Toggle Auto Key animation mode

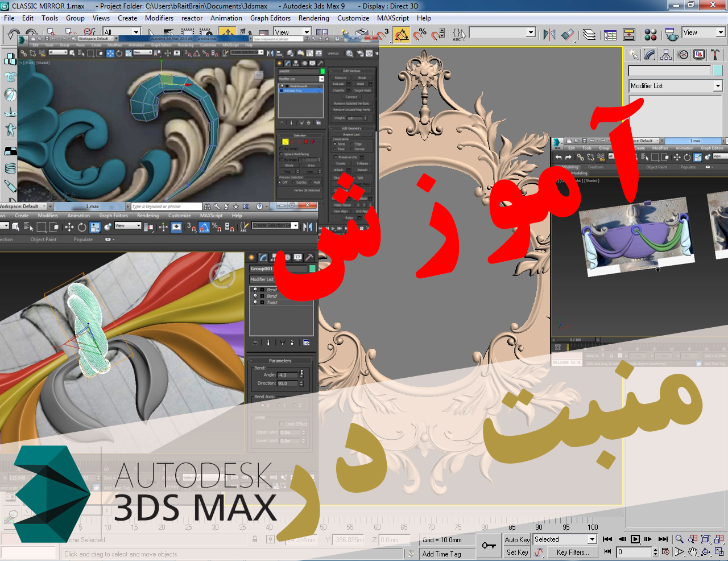(517, 539)
